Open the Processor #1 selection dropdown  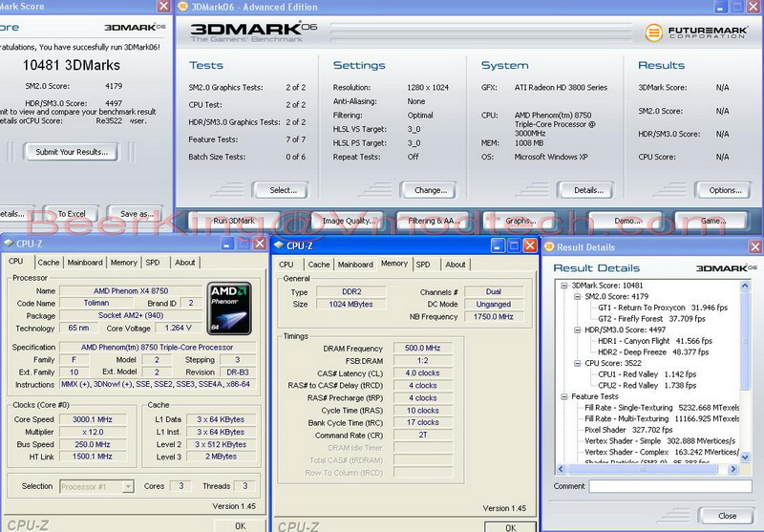(128, 486)
